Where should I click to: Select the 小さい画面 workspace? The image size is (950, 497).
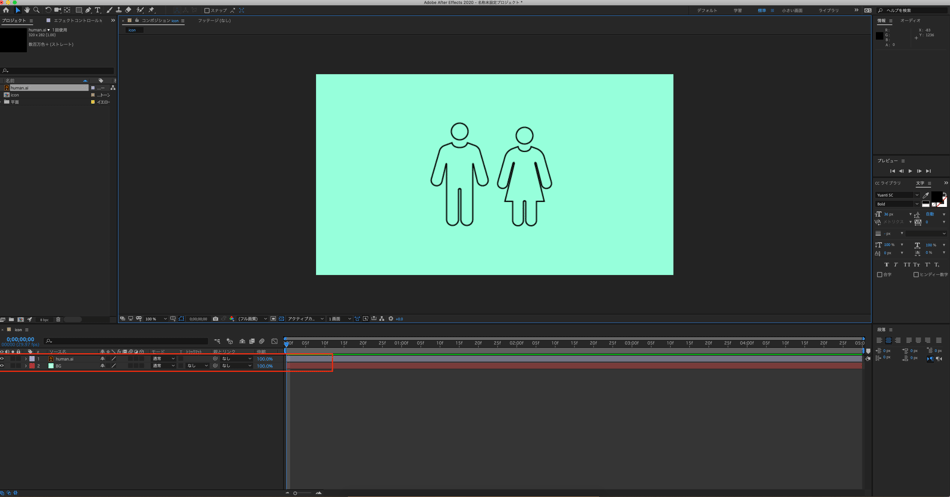pyautogui.click(x=792, y=10)
